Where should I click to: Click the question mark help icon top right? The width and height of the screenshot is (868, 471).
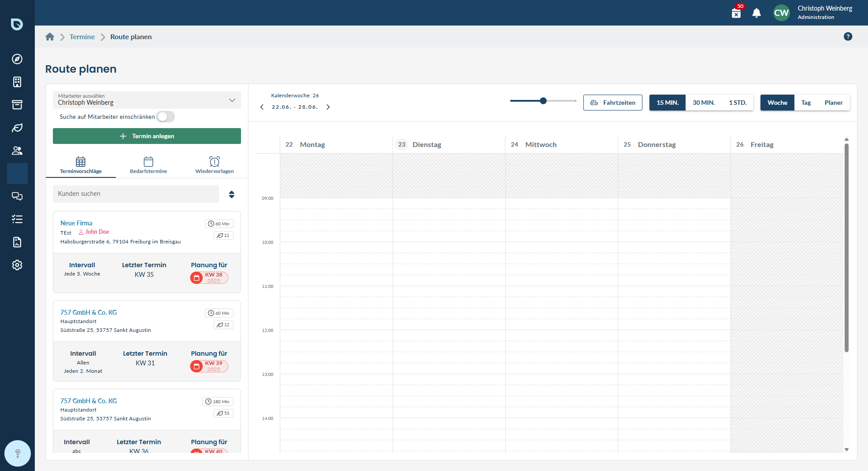coord(848,37)
